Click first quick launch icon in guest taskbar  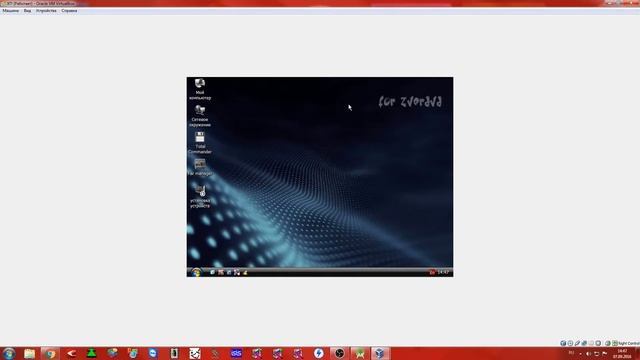pyautogui.click(x=212, y=272)
